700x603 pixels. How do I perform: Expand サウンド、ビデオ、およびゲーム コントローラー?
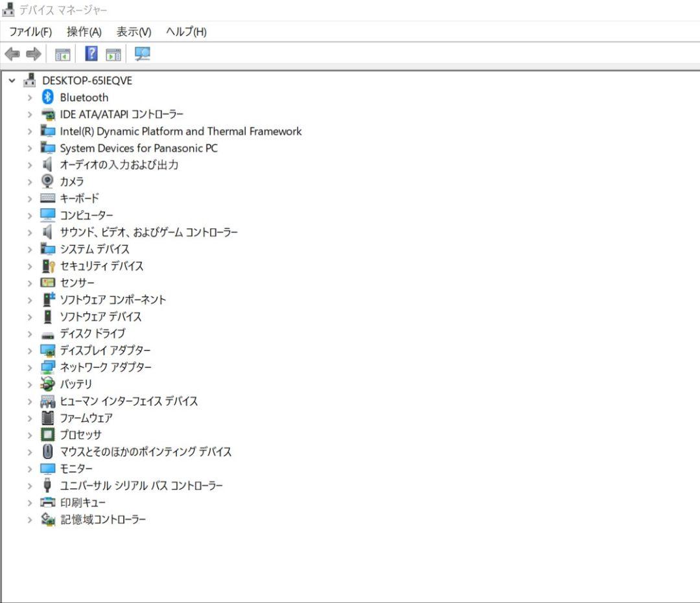coord(30,233)
